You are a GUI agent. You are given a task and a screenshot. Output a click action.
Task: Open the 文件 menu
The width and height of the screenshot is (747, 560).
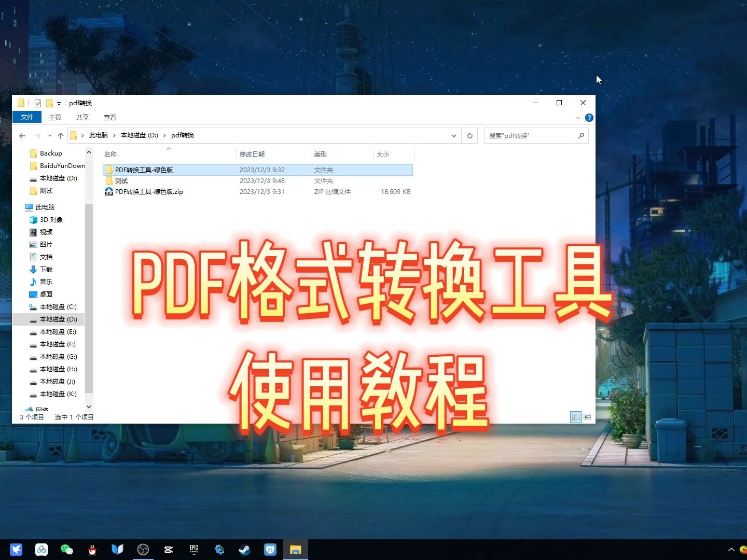click(x=26, y=117)
